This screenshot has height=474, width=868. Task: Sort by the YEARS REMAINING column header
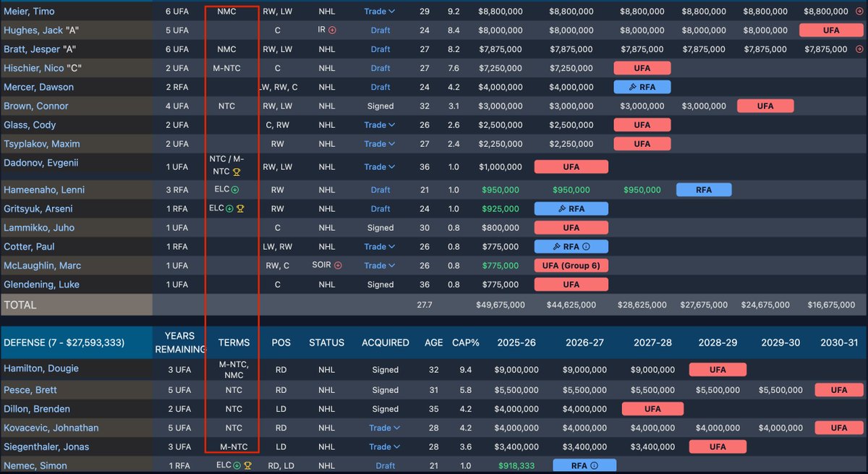click(x=179, y=342)
